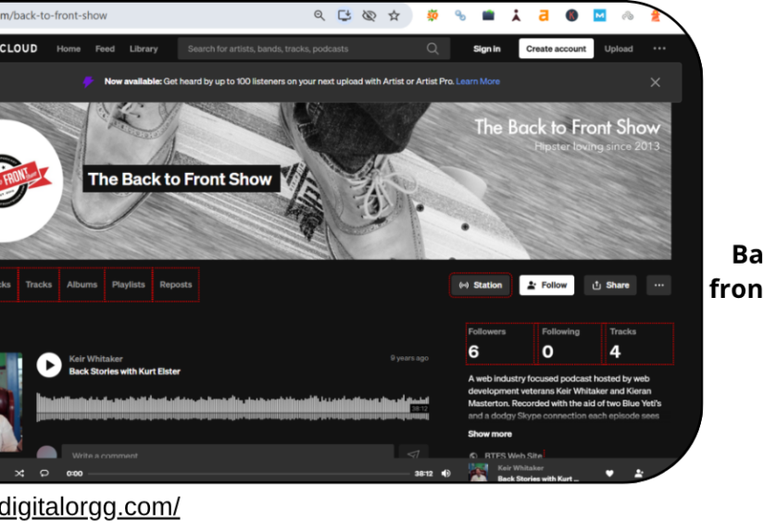The height and width of the screenshot is (532, 764).
Task: Open the track artwork thumbnail
Action: tap(11, 402)
